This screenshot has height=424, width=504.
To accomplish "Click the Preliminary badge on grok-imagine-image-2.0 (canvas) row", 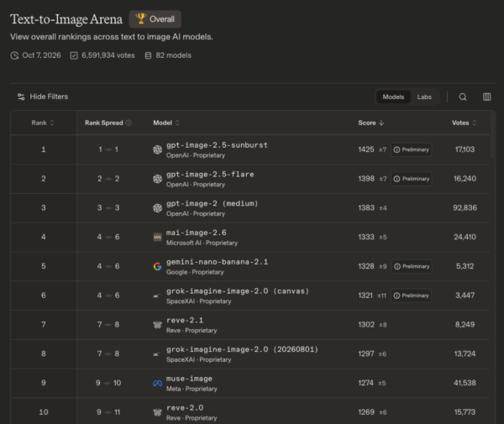I will click(411, 296).
